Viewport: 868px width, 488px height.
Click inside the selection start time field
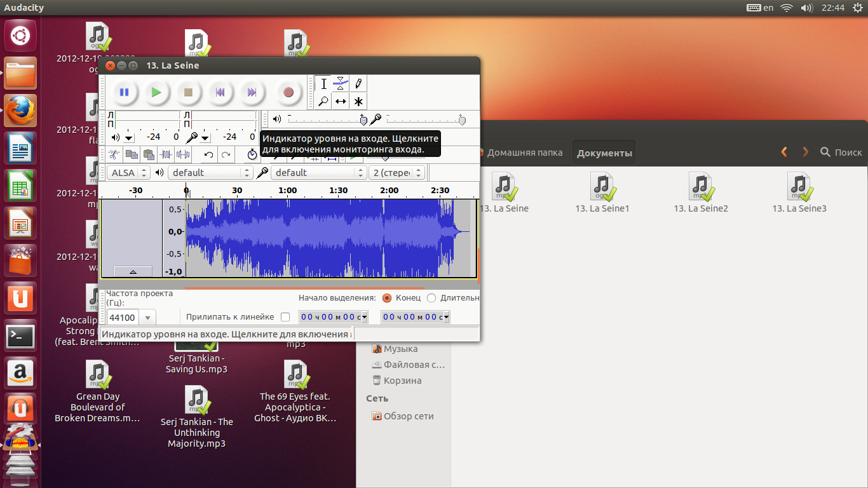330,316
